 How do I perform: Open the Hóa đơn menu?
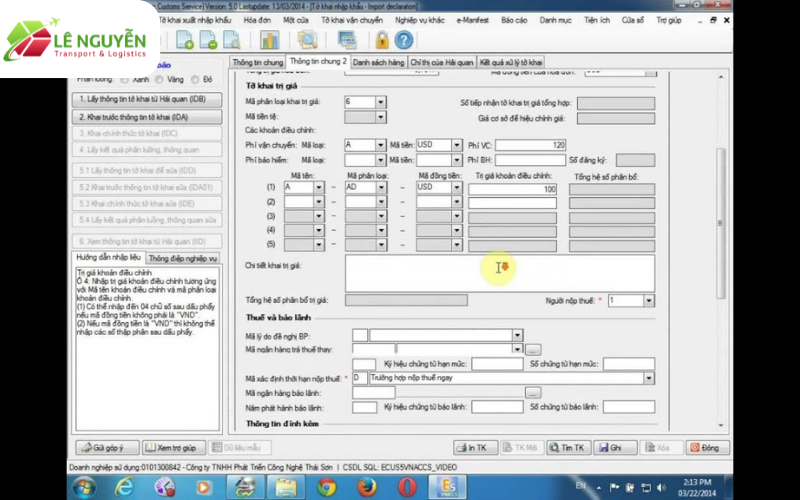click(x=257, y=20)
